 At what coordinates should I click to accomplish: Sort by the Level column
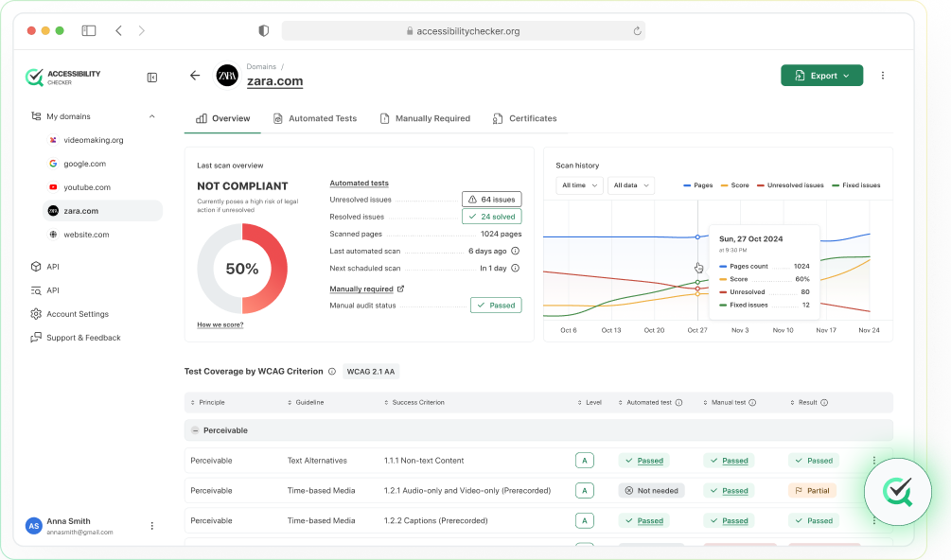(590, 402)
